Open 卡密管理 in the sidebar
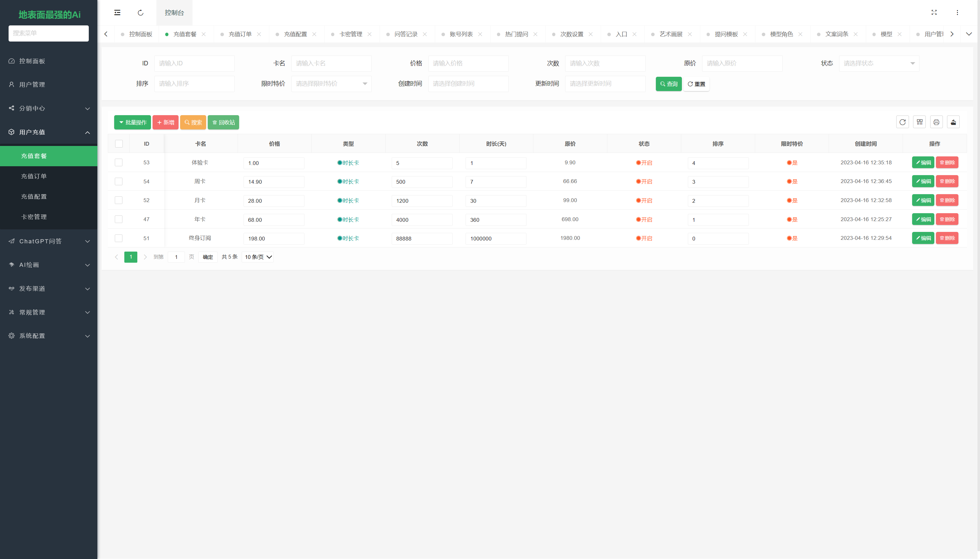980x559 pixels. pos(49,217)
